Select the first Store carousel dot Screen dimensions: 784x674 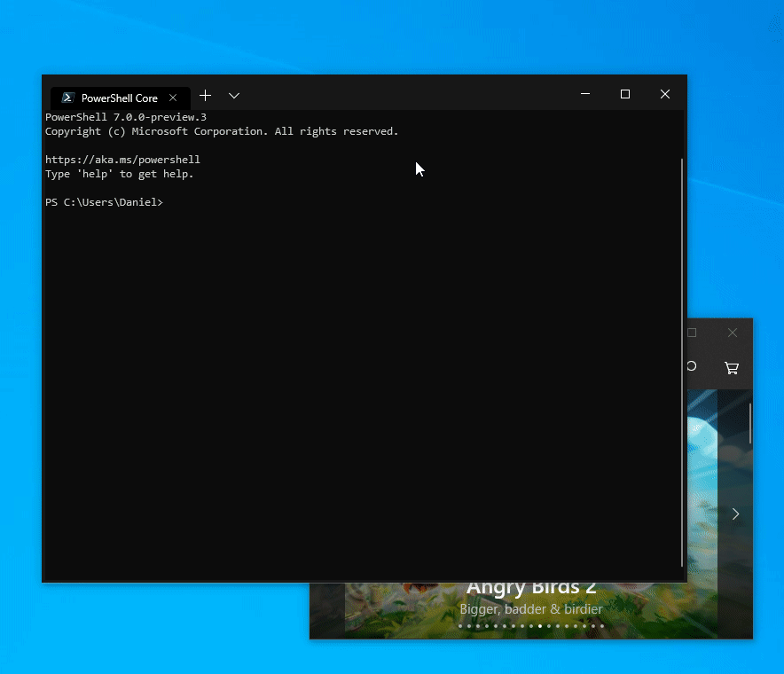tap(460, 626)
